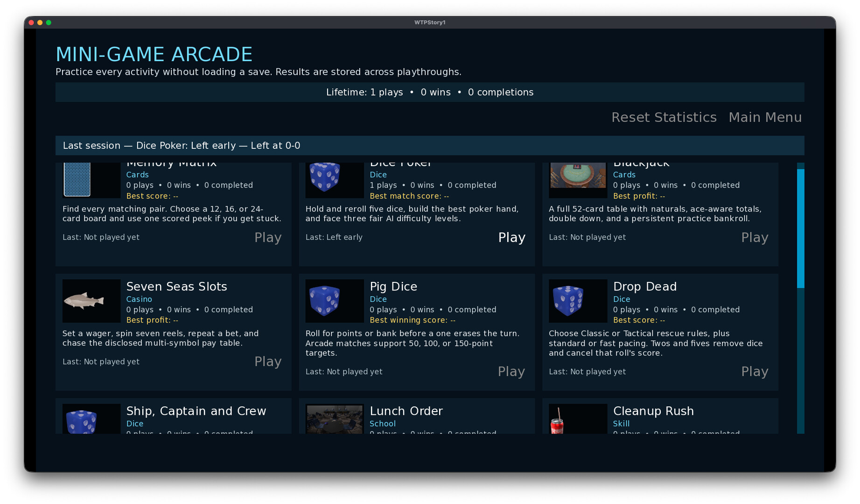
Task: Click the game list scrollbar thumb
Action: pyautogui.click(x=801, y=229)
